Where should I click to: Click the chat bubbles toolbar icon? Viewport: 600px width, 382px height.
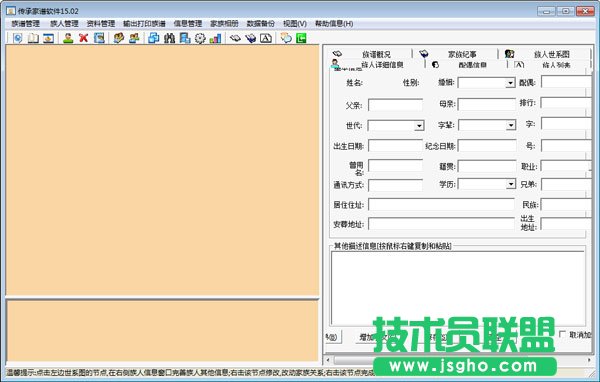point(286,38)
